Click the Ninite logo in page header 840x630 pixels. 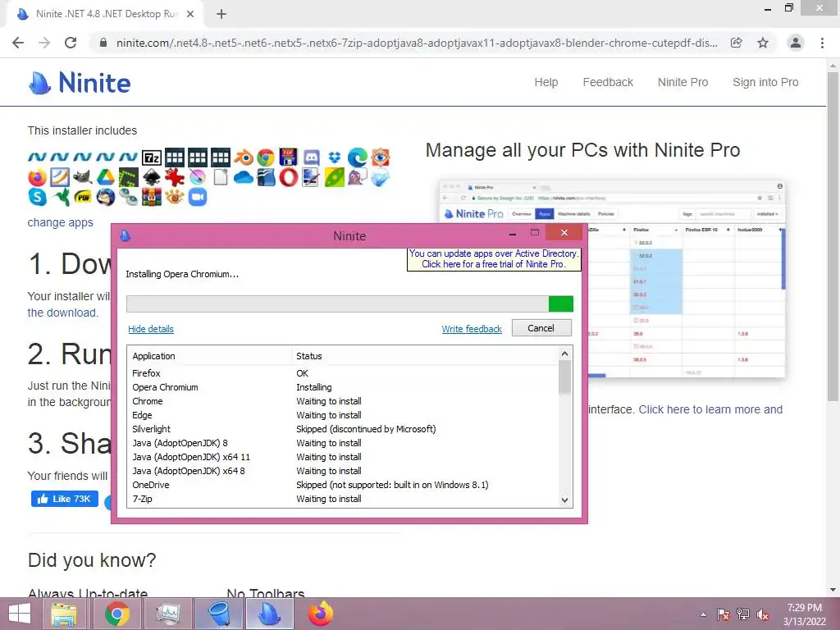tap(80, 83)
